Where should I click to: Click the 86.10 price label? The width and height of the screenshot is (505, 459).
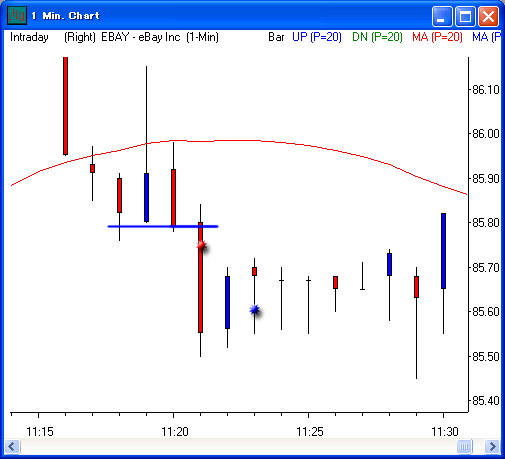486,90
